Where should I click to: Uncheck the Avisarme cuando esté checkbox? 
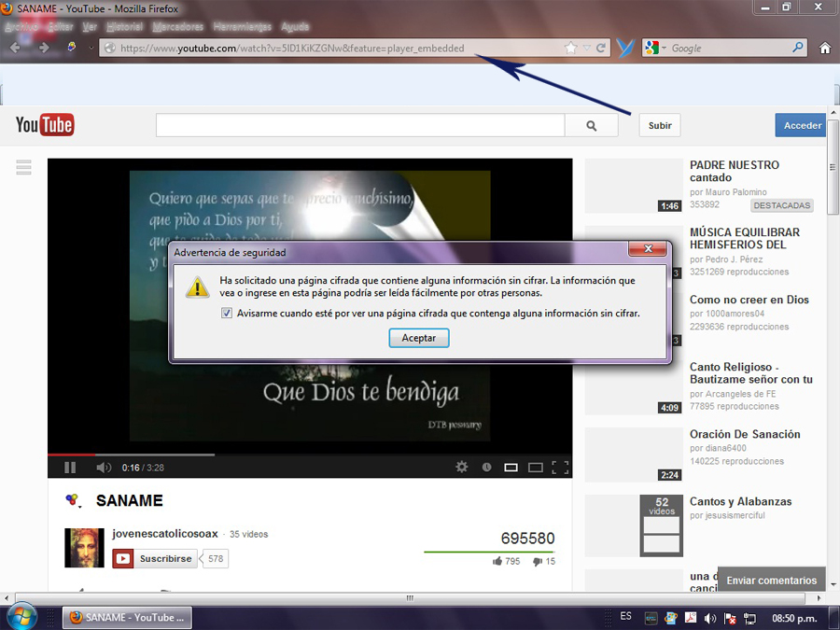(227, 313)
